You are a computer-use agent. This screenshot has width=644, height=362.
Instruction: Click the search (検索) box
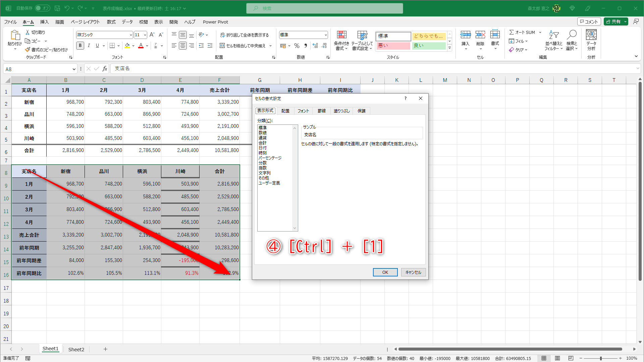[x=324, y=8]
